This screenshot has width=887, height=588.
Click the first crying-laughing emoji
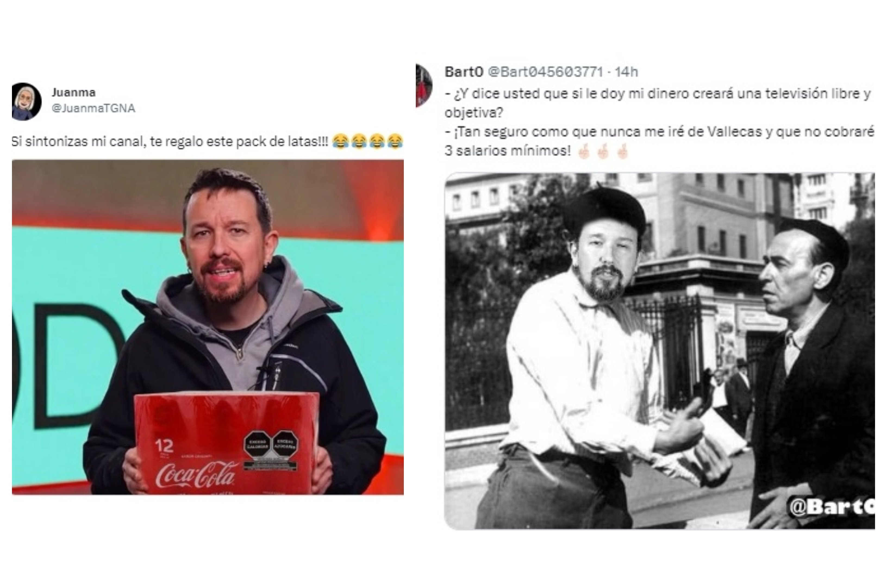(340, 142)
